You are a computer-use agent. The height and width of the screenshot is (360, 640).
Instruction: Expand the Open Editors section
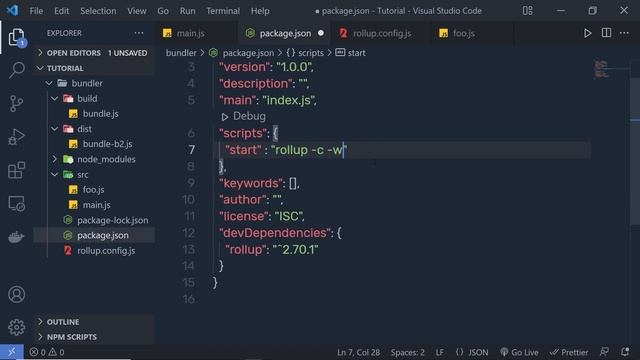pos(94,53)
